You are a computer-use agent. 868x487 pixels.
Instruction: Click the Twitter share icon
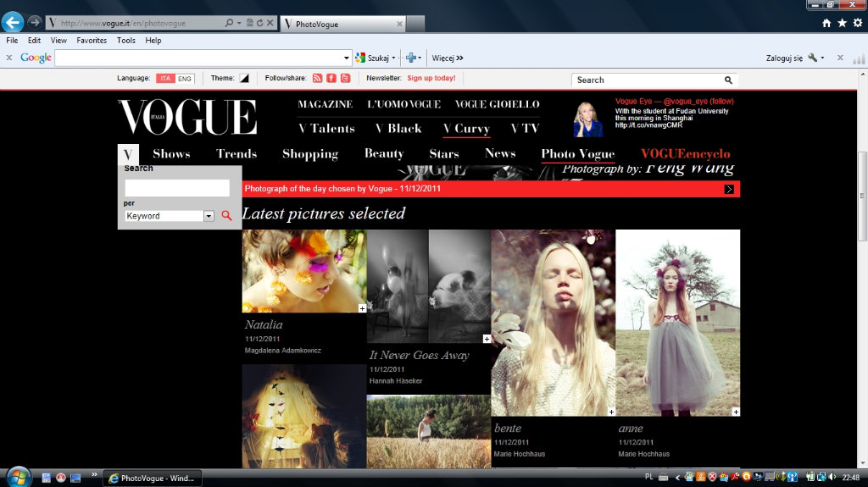pos(346,78)
